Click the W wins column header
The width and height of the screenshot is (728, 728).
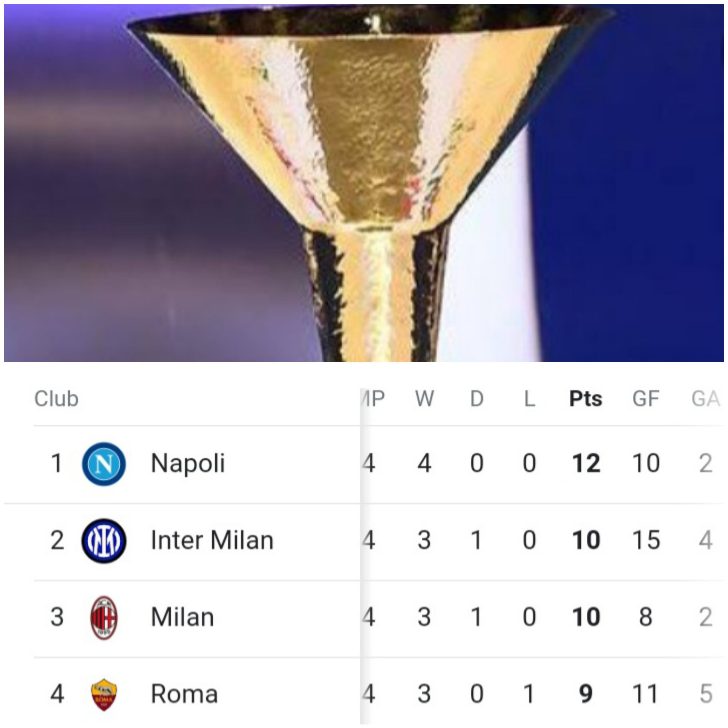(x=425, y=398)
